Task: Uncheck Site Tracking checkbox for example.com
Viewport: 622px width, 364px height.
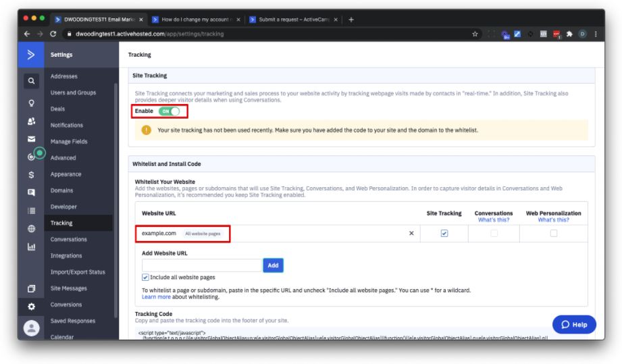Action: (x=444, y=233)
